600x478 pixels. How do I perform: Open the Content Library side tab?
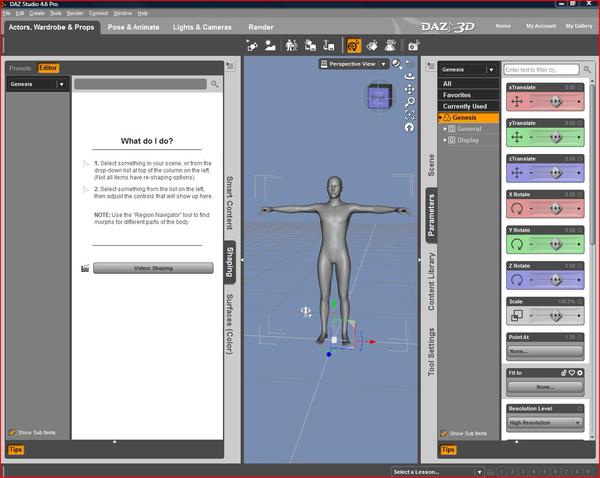pos(431,281)
